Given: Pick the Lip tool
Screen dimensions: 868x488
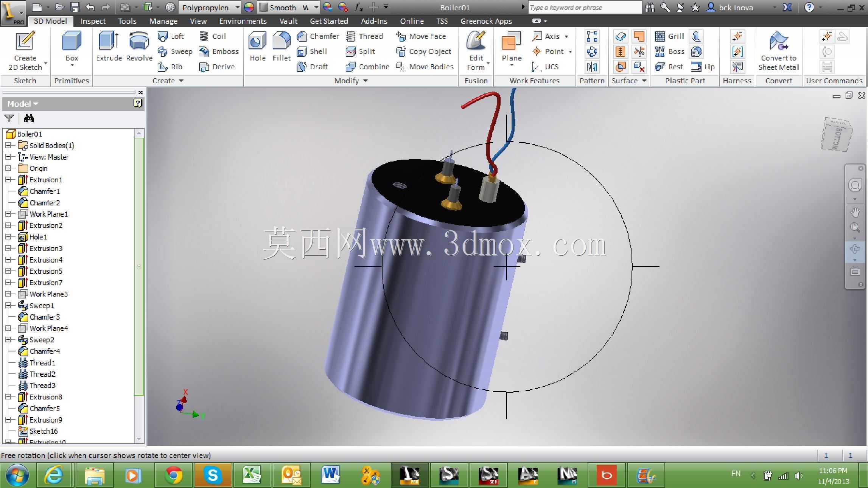Looking at the screenshot, I should 703,67.
